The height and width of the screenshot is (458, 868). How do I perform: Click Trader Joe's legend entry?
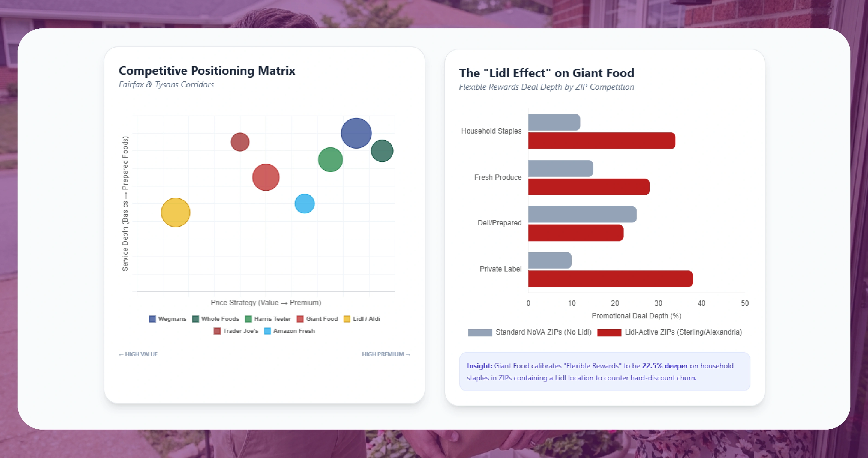(x=217, y=331)
